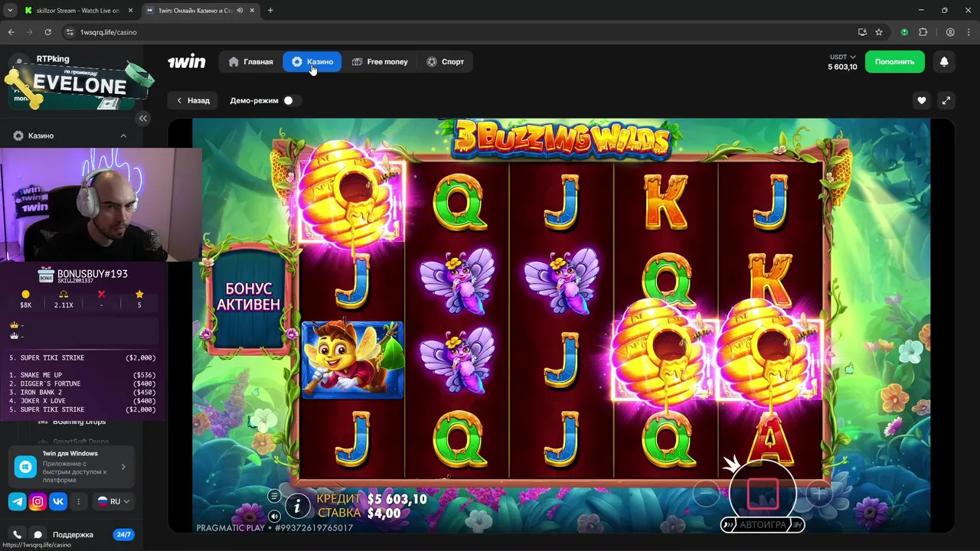
Task: Open the notifications bell
Action: tap(944, 62)
